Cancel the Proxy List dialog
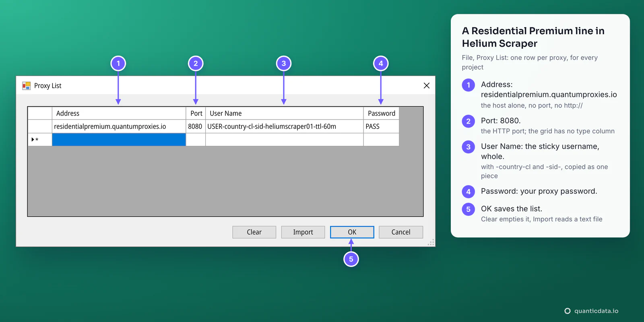Viewport: 644px width, 322px height. point(401,232)
